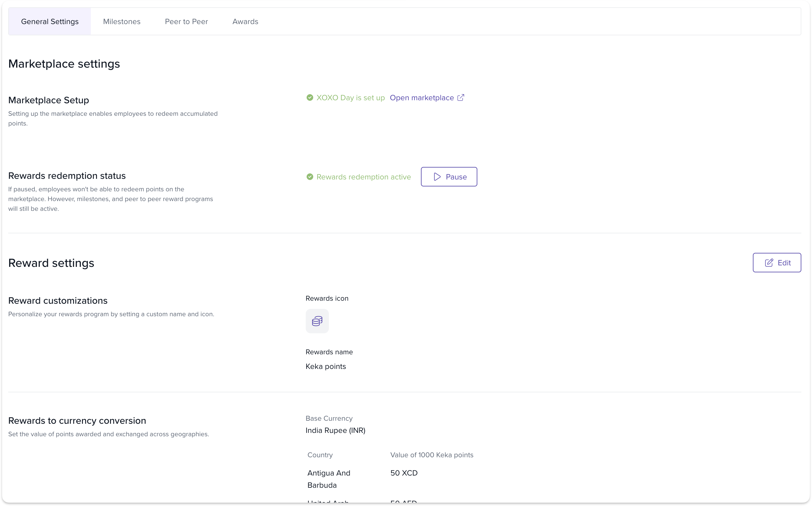Click the play triangle icon in Pause button

tap(437, 177)
